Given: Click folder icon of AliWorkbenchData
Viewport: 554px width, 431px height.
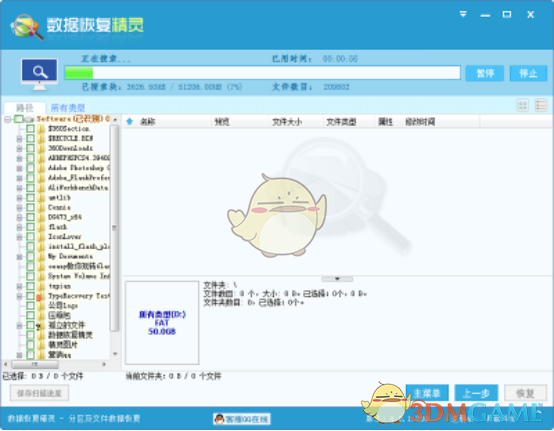Looking at the screenshot, I should (x=41, y=188).
